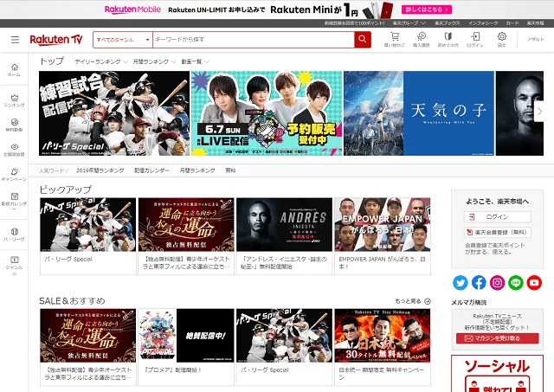This screenshot has width=554, height=392.
Task: Expand the 月間ランキング dropdown in page header
Action: point(154,61)
